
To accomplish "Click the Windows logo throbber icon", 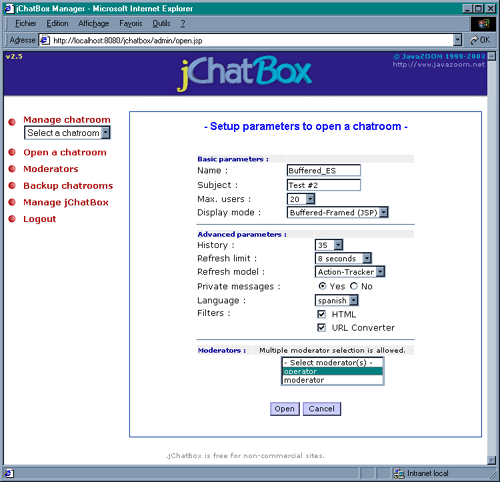I will pyautogui.click(x=483, y=24).
